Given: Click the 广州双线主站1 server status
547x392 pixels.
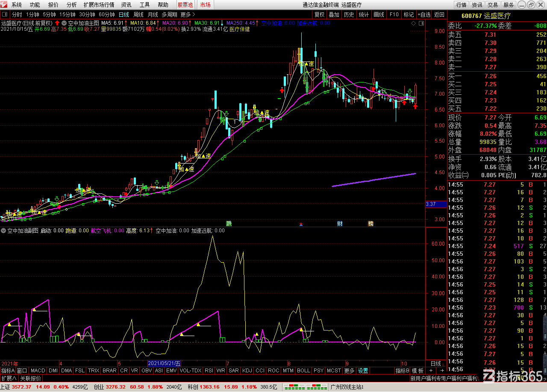Looking at the screenshot, I should (347, 387).
